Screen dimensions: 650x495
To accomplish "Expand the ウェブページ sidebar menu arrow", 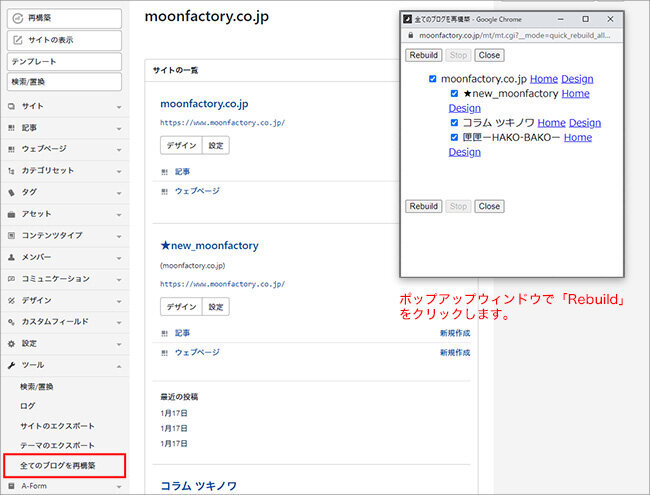I will (119, 150).
